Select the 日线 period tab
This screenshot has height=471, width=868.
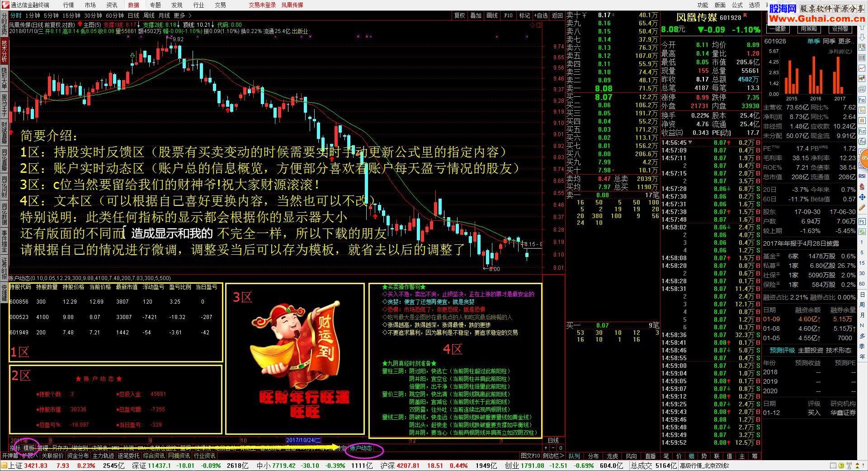133,15
